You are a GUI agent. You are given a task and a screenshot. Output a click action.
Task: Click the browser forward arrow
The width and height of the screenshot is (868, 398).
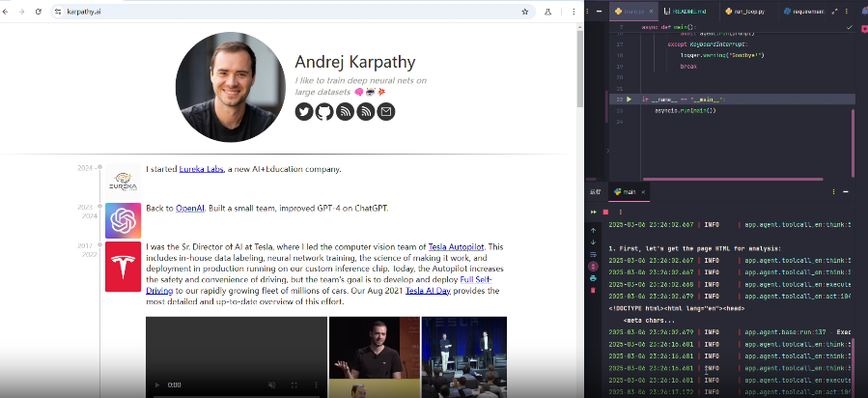coord(21,12)
